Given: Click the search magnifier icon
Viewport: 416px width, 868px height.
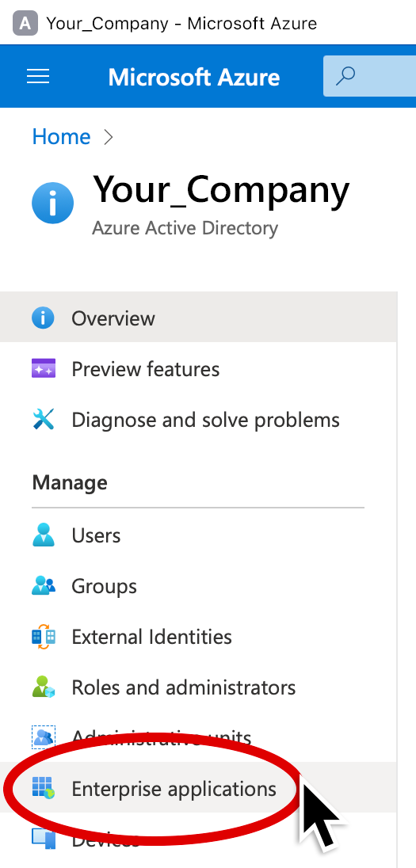Looking at the screenshot, I should coord(345,76).
